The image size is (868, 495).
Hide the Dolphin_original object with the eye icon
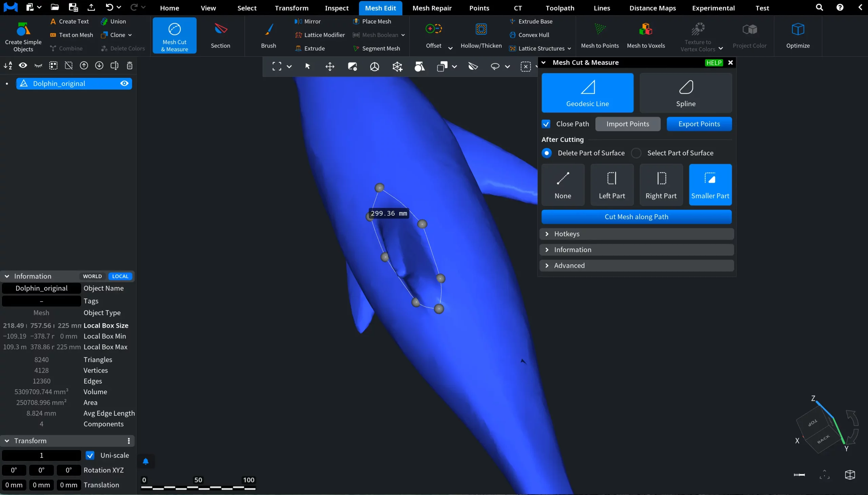pyautogui.click(x=124, y=84)
